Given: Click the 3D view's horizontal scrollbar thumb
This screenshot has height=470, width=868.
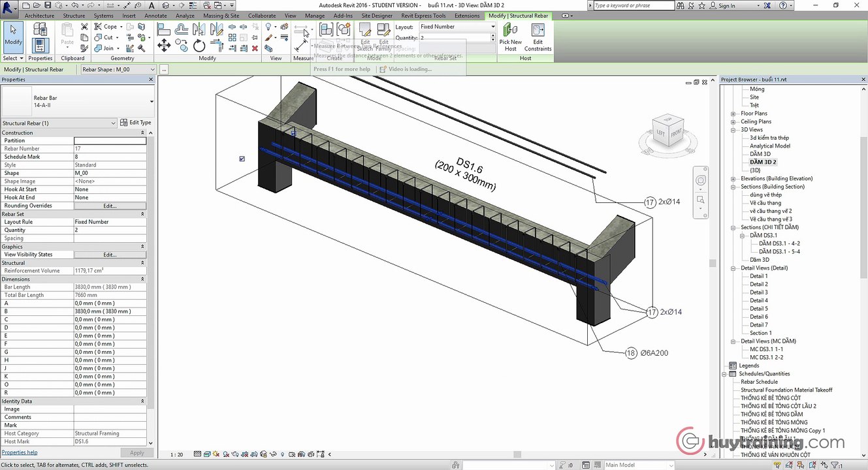Looking at the screenshot, I should click(517, 454).
